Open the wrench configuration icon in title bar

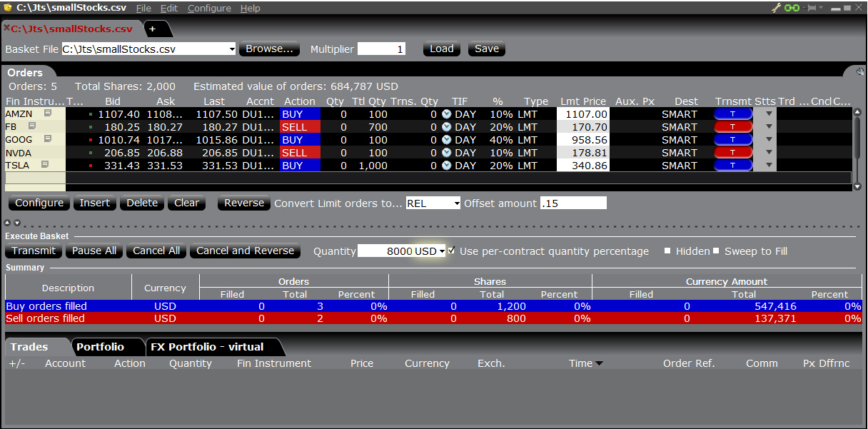[777, 8]
